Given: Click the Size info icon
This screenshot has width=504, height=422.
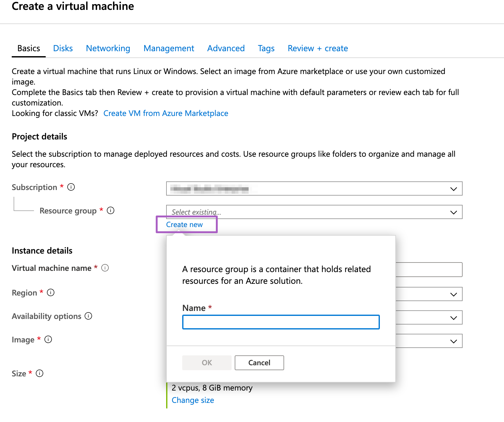Looking at the screenshot, I should [40, 374].
